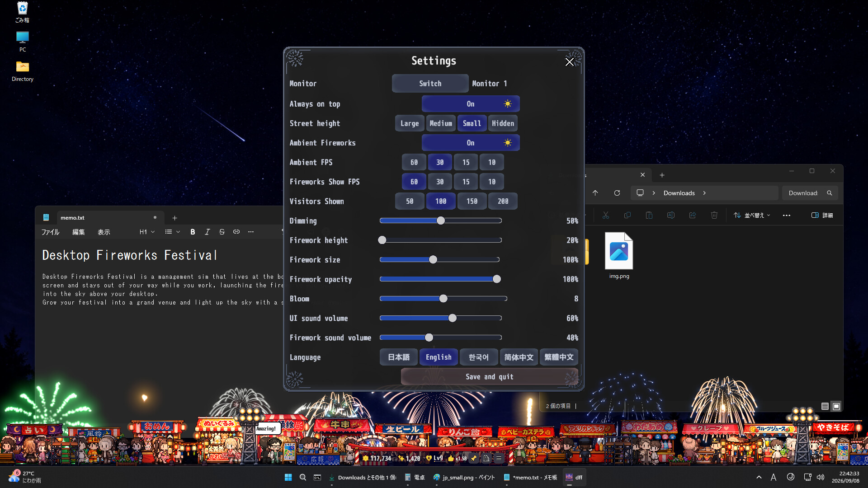Open list style dropdown in Notepad
Screen dimensions: 868x488
172,232
